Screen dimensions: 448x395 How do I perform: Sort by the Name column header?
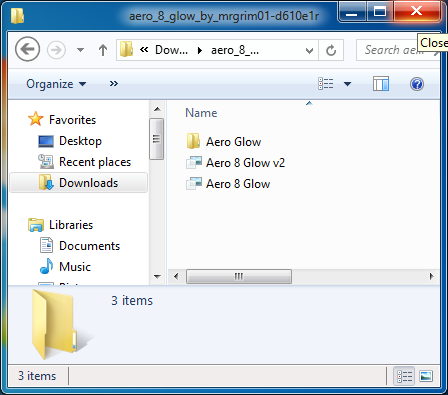click(201, 113)
